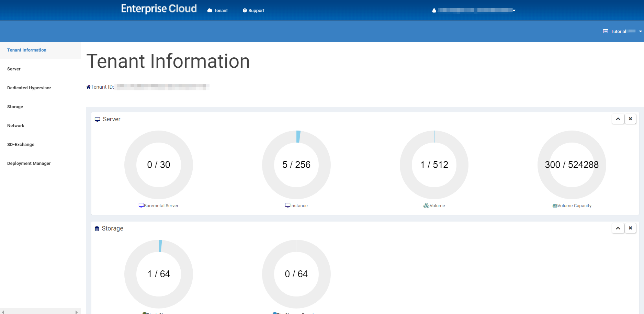Click the Tenant cloud icon in header
Viewport: 644px width, 314px height.
[x=210, y=10]
